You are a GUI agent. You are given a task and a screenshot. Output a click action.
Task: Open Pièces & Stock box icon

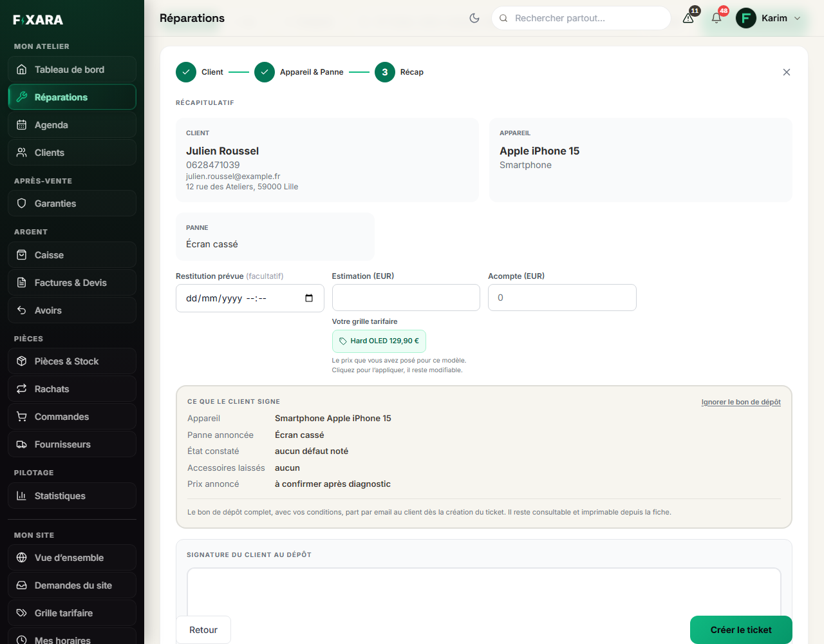(22, 361)
